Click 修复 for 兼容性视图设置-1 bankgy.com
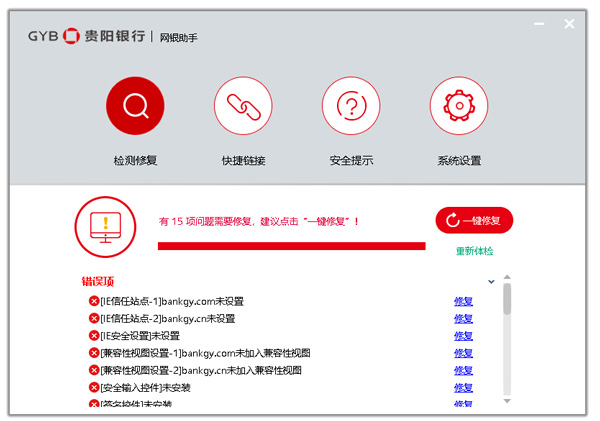 coord(463,353)
